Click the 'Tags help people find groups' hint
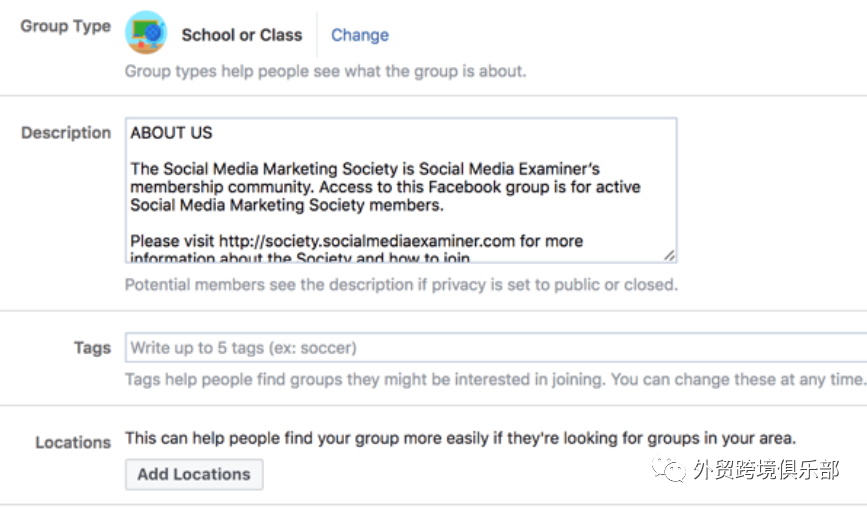 click(x=495, y=379)
